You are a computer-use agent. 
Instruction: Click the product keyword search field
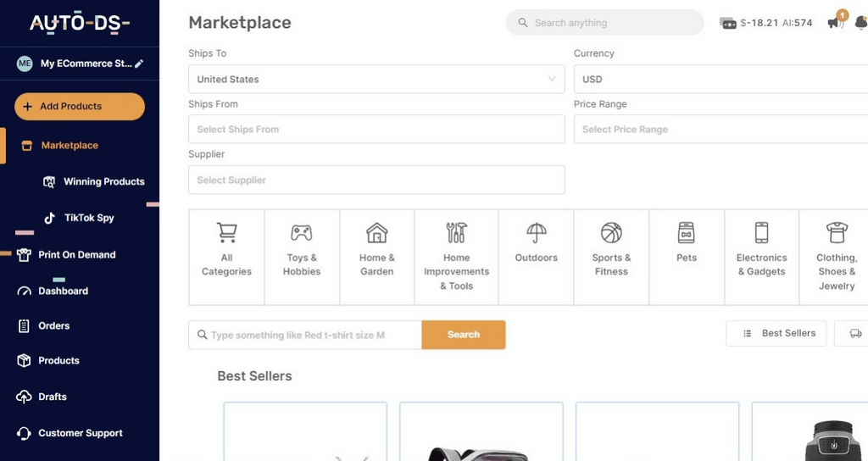tap(305, 335)
